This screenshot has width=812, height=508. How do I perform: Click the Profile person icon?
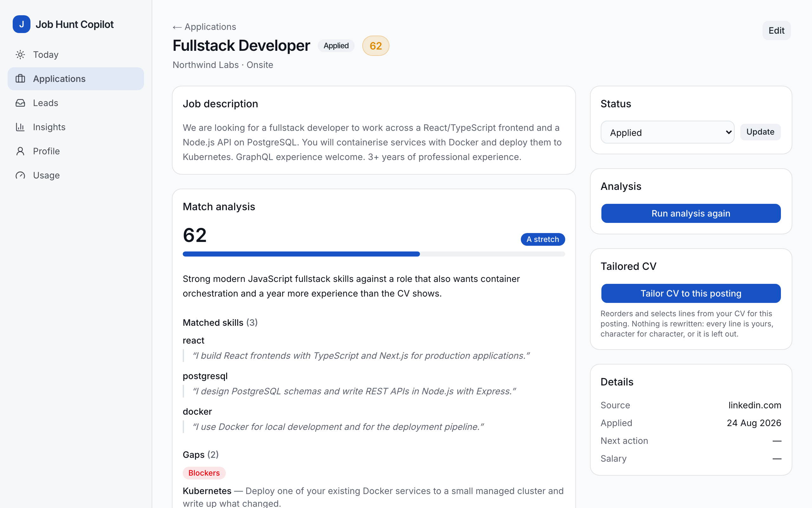click(x=21, y=151)
